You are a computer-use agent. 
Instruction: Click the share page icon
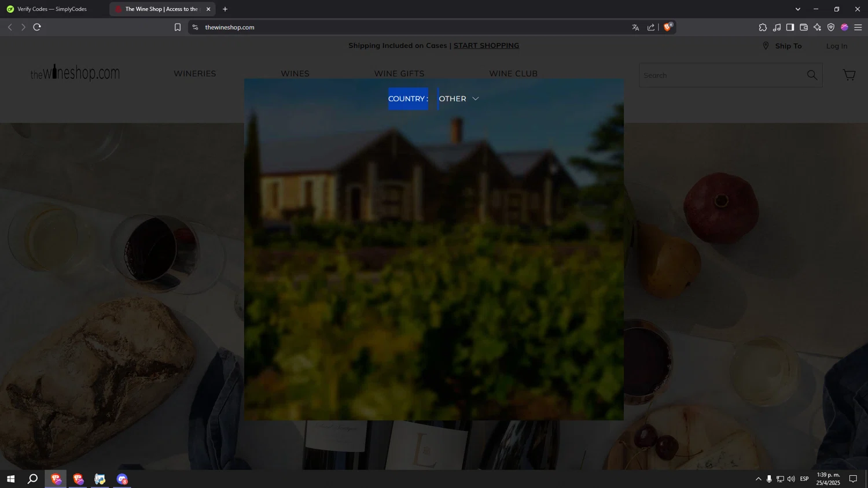point(651,27)
